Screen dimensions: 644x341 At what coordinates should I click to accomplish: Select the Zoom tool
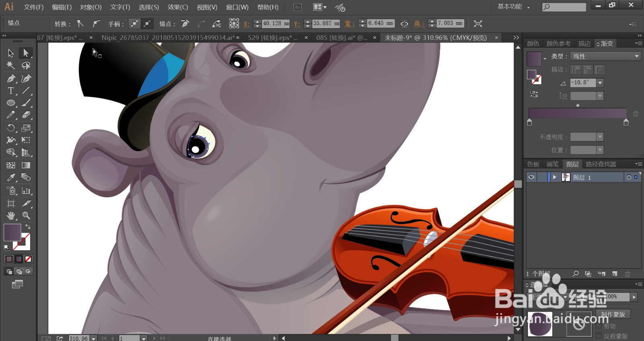coord(26,216)
